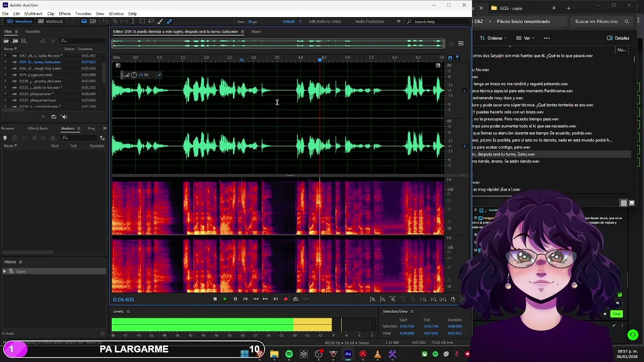
Task: Select the Paintbrush Selection tool
Action: coord(160,22)
